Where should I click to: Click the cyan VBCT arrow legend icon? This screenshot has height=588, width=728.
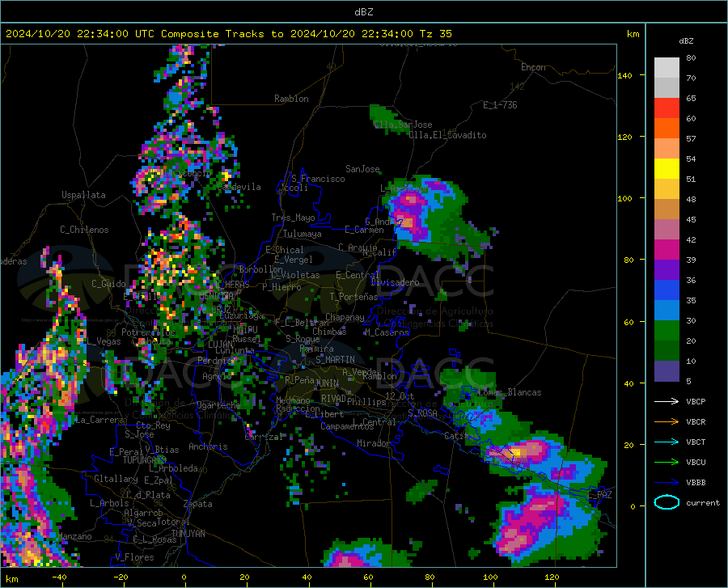(x=667, y=442)
